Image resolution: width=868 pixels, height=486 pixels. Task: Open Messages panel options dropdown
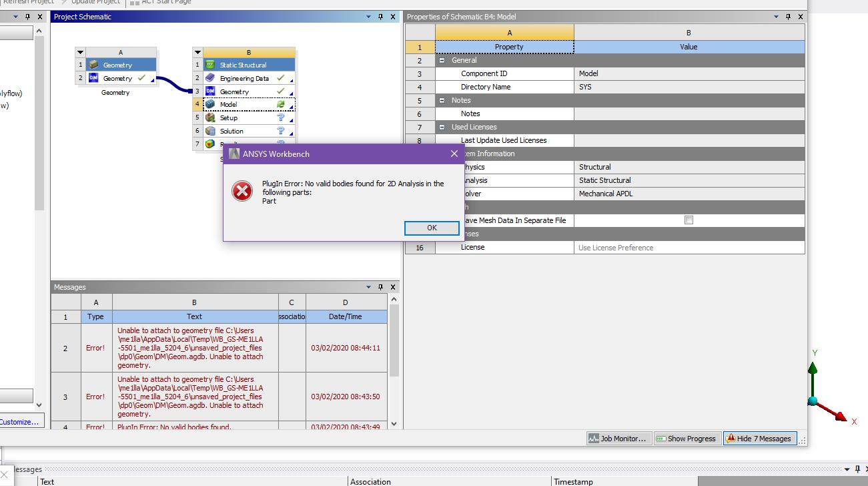tap(369, 287)
